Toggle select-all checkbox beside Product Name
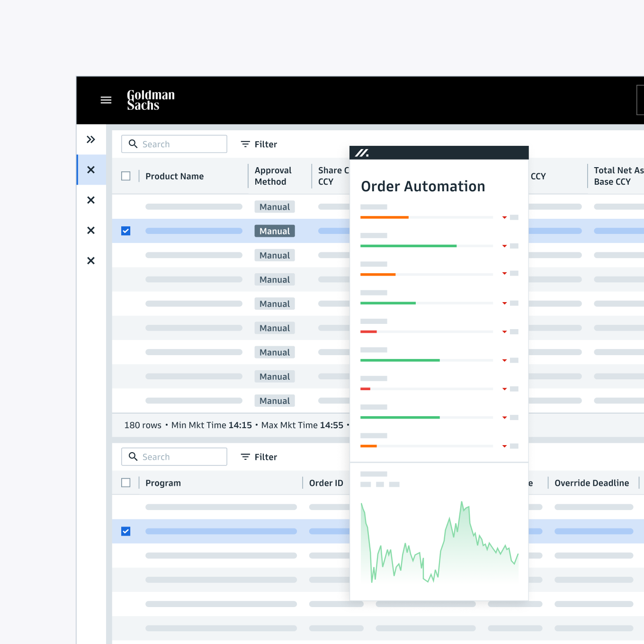This screenshot has height=644, width=644. coord(125,176)
